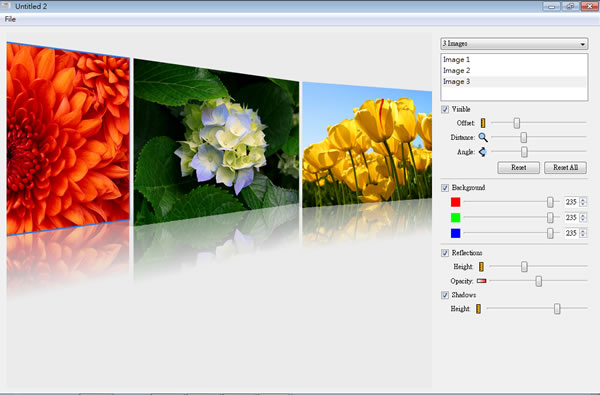Expand the 3 Images dropdown
This screenshot has width=600, height=395.
(x=514, y=44)
